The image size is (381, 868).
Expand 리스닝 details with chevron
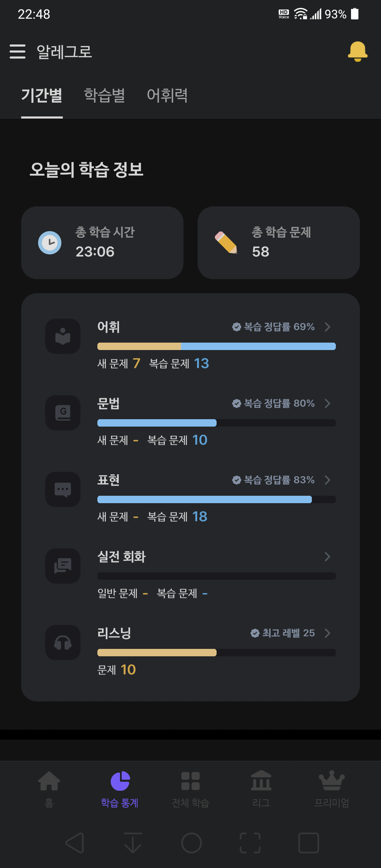(x=327, y=633)
